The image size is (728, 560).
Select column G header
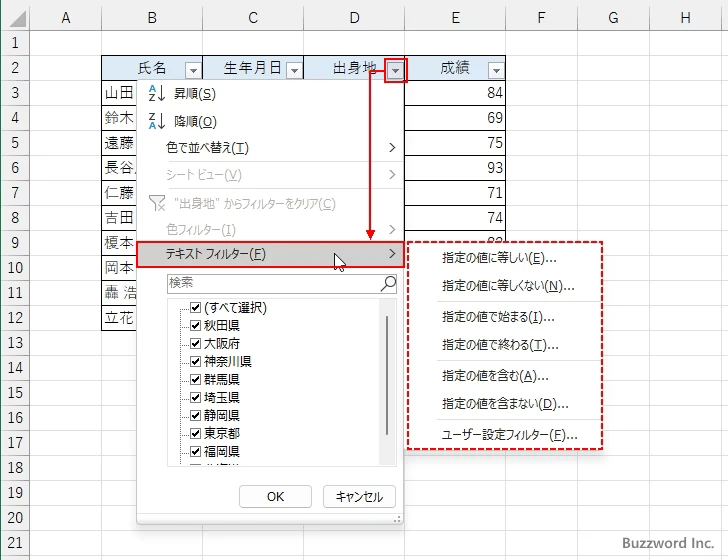(x=613, y=18)
